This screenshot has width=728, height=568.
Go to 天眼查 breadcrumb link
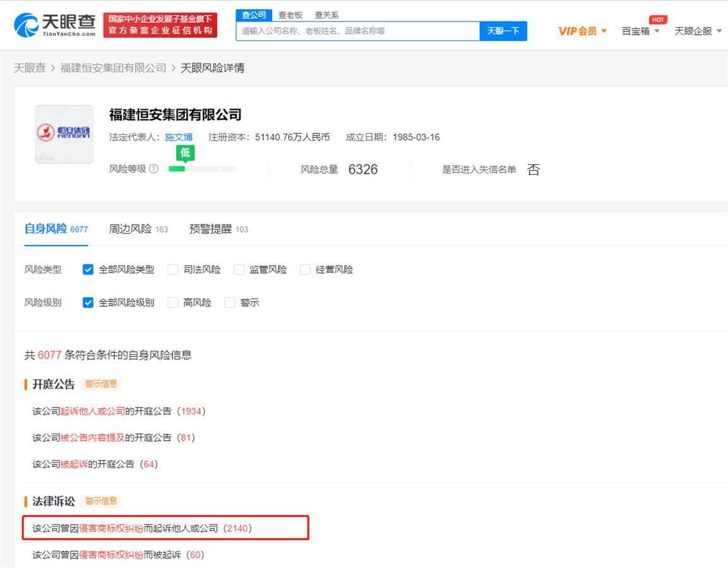pyautogui.click(x=30, y=68)
